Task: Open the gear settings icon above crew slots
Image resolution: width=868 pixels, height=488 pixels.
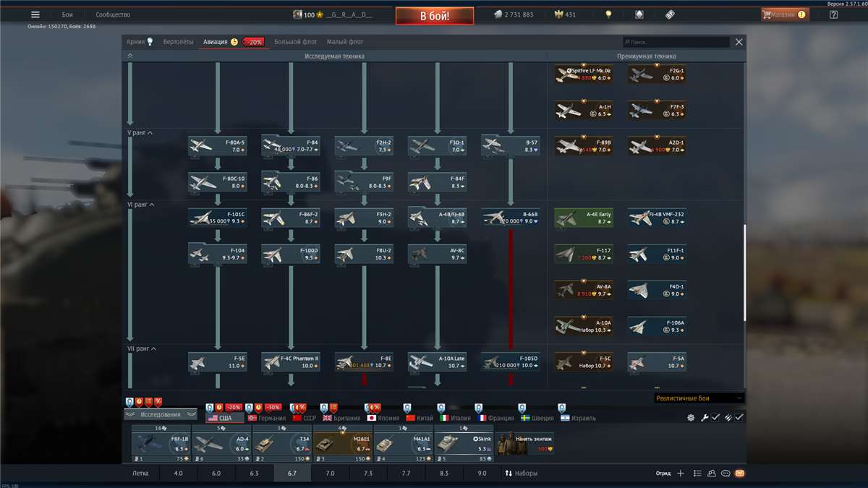Action: [x=690, y=417]
